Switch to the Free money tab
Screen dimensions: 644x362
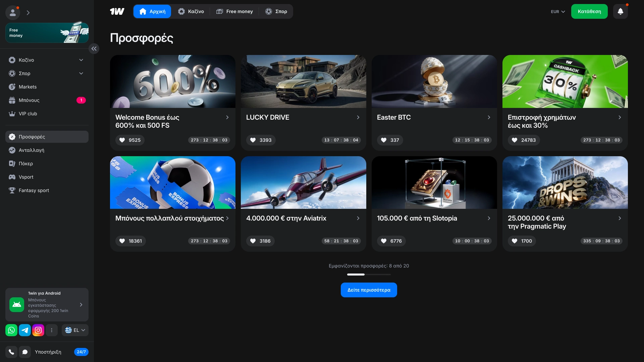(x=234, y=11)
